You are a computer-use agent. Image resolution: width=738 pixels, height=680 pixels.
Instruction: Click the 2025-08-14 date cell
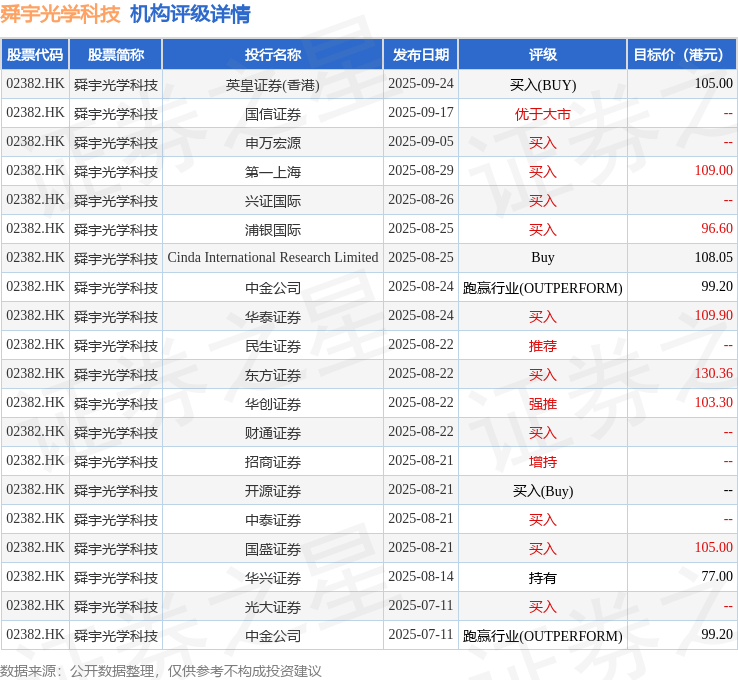(421, 576)
